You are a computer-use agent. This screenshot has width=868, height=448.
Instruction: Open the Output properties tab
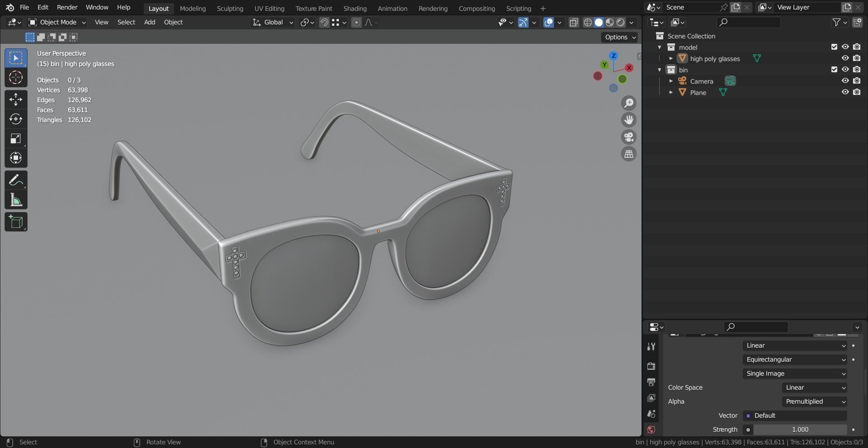pyautogui.click(x=651, y=382)
